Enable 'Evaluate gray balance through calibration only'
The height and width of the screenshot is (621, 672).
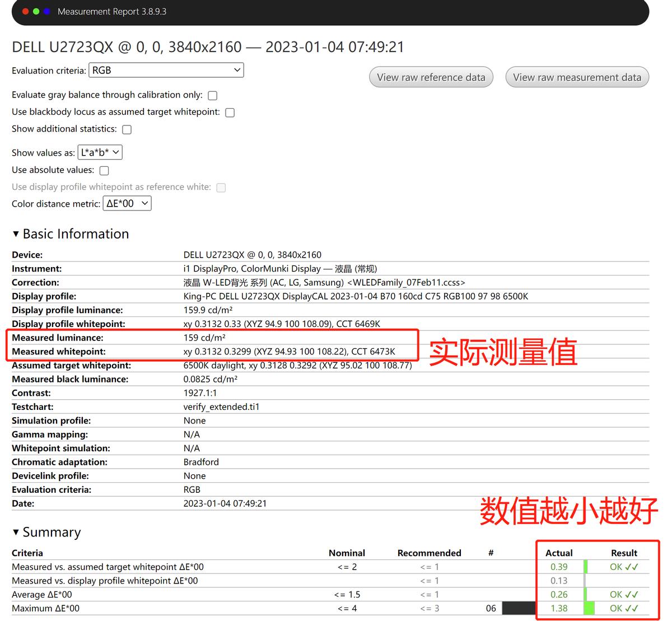click(212, 95)
